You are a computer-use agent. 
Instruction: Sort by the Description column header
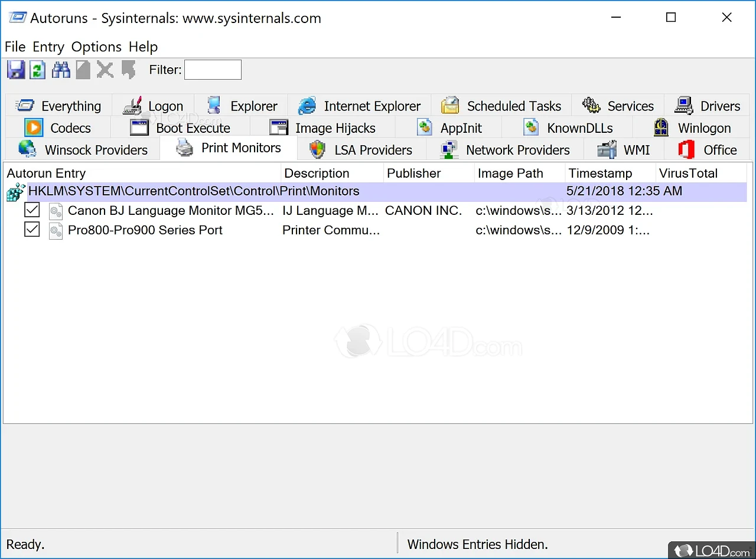pyautogui.click(x=333, y=173)
